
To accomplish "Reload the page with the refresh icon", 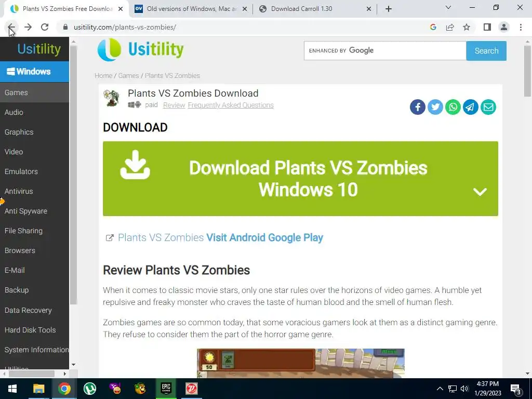I will tap(45, 27).
